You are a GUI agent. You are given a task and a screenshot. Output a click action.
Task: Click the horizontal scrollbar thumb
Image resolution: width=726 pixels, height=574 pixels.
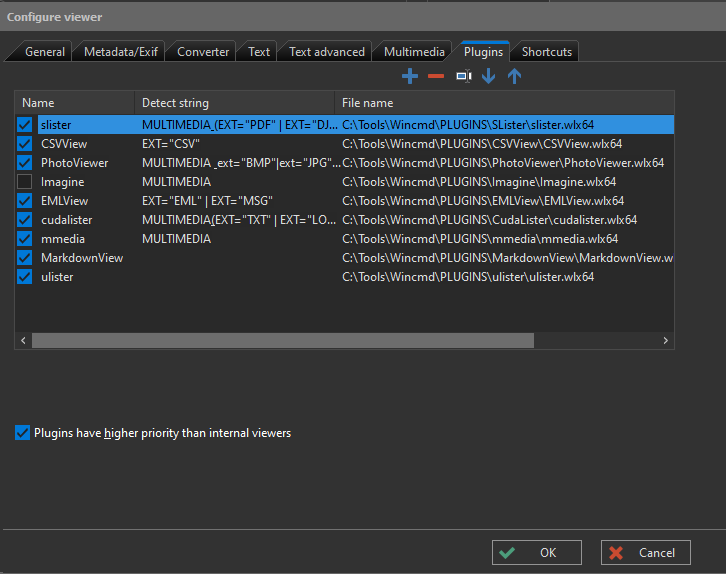[x=282, y=340]
